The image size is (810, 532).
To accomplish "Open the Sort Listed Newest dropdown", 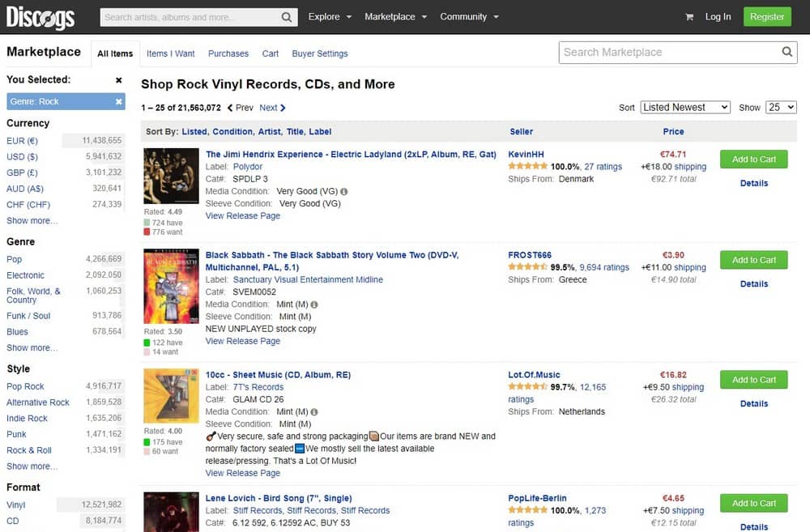I will [685, 107].
